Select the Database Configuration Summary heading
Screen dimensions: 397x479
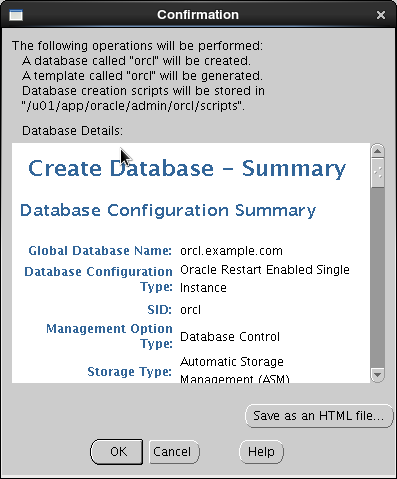click(168, 210)
